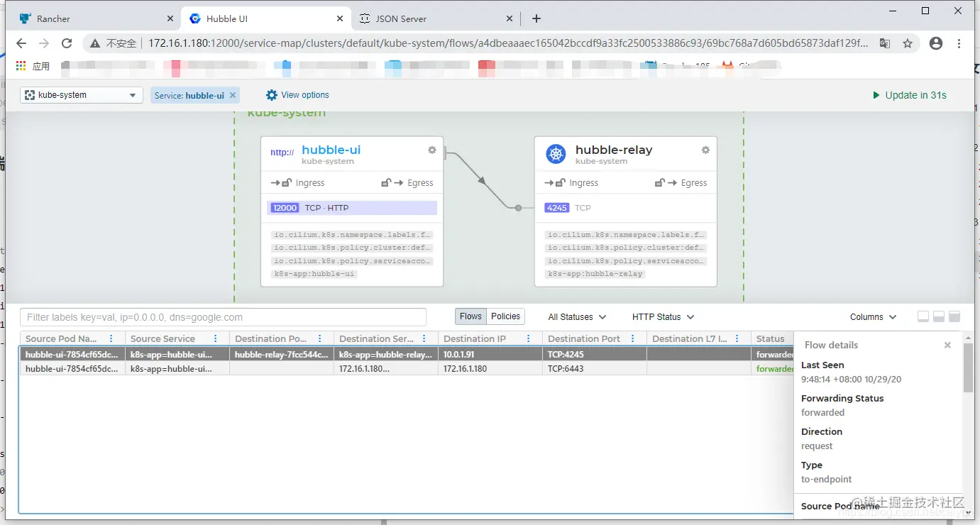Open Source Pod Name column menu dots
The width and height of the screenshot is (980, 525).
(x=111, y=339)
